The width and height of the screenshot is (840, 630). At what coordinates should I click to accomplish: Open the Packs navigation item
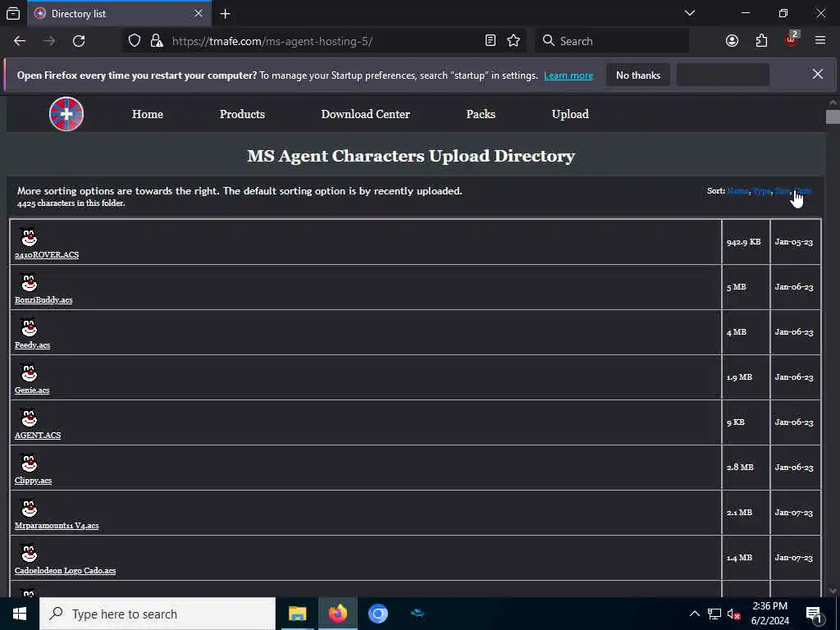point(481,114)
